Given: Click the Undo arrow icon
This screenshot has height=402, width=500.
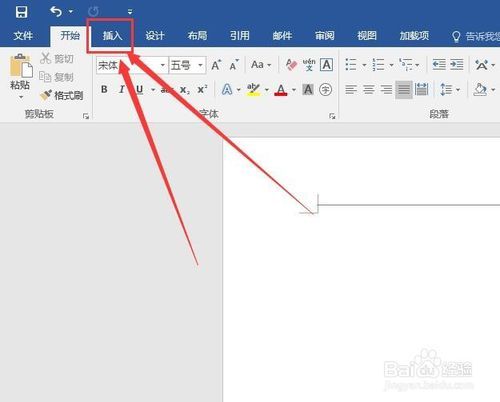Looking at the screenshot, I should 56,12.
